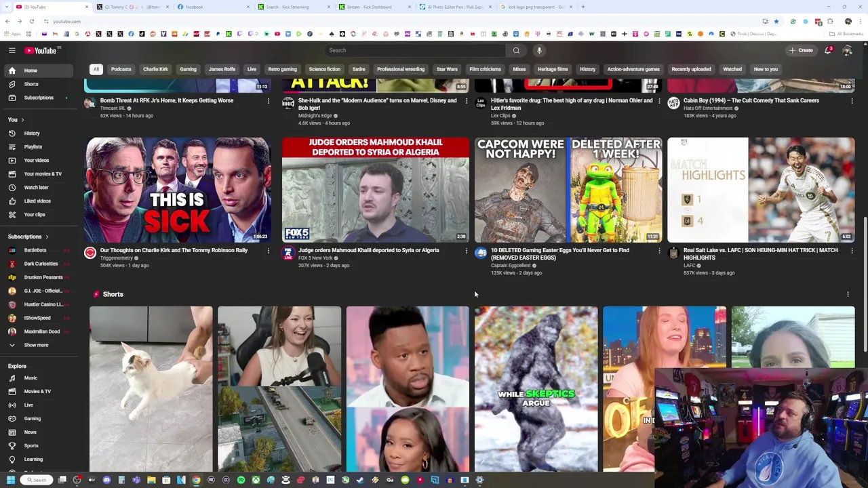Open Your clips in sidebar
This screenshot has height=488, width=868.
pos(37,215)
